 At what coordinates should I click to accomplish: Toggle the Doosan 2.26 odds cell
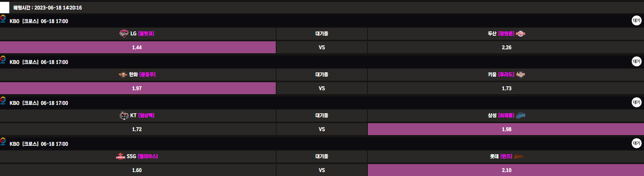506,47
